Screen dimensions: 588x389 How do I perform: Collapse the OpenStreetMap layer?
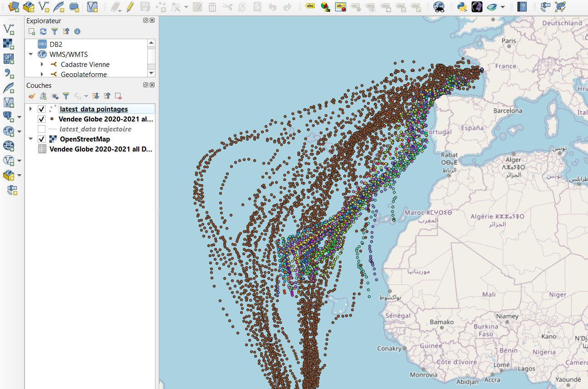pyautogui.click(x=30, y=139)
